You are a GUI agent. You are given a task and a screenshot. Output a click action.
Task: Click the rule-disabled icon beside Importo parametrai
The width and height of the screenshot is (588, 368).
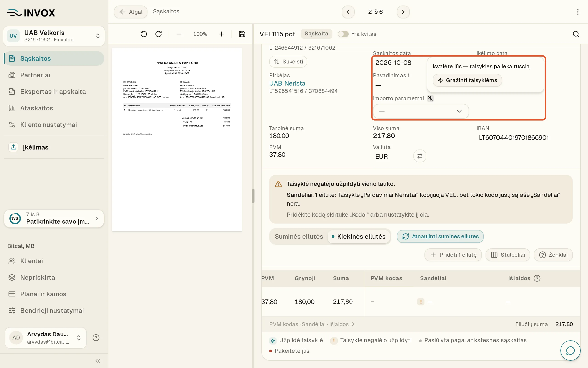430,98
